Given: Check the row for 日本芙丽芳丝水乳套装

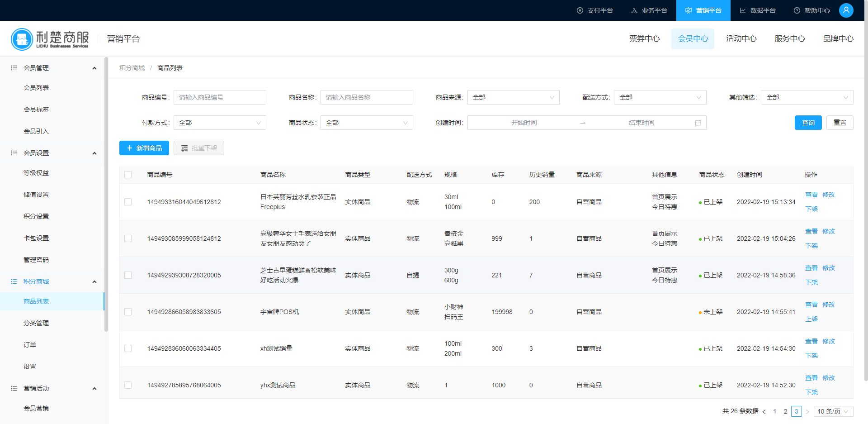Looking at the screenshot, I should pyautogui.click(x=128, y=202).
